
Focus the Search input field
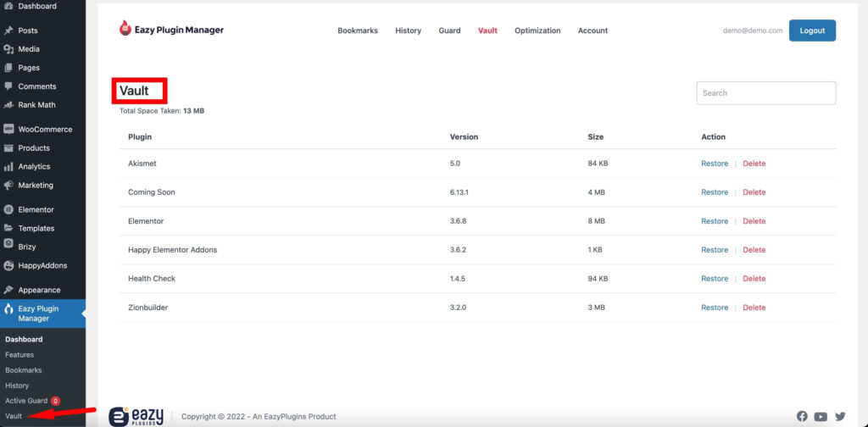[x=766, y=93]
